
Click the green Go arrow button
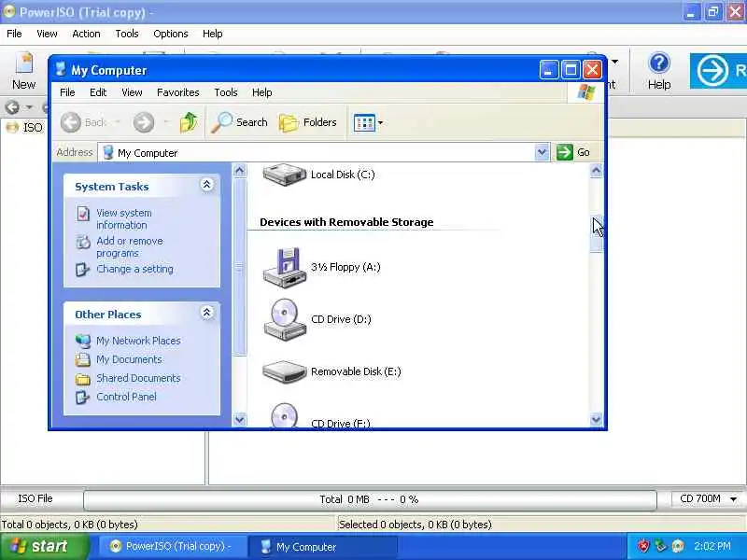565,152
